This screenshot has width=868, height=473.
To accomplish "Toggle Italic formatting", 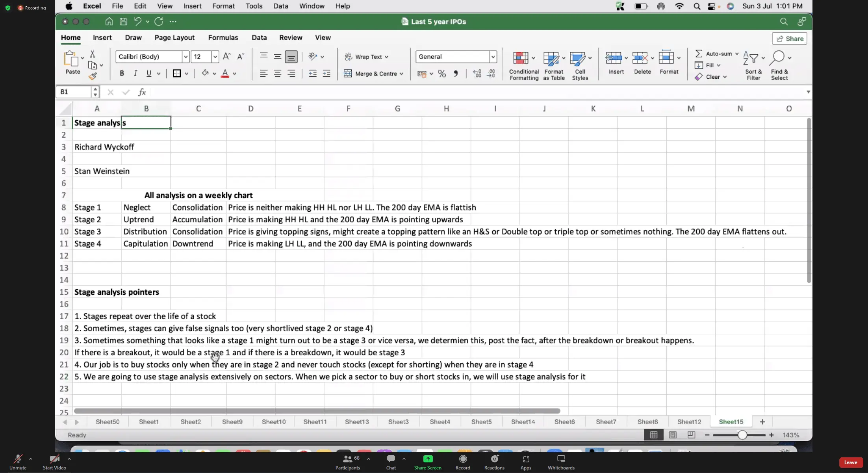I will pos(135,73).
